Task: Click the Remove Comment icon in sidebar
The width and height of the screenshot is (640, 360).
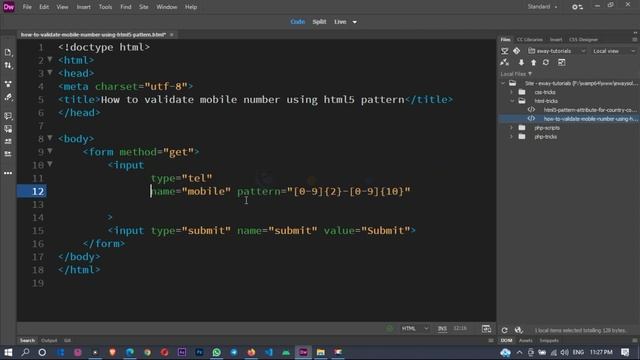Action: (x=8, y=129)
